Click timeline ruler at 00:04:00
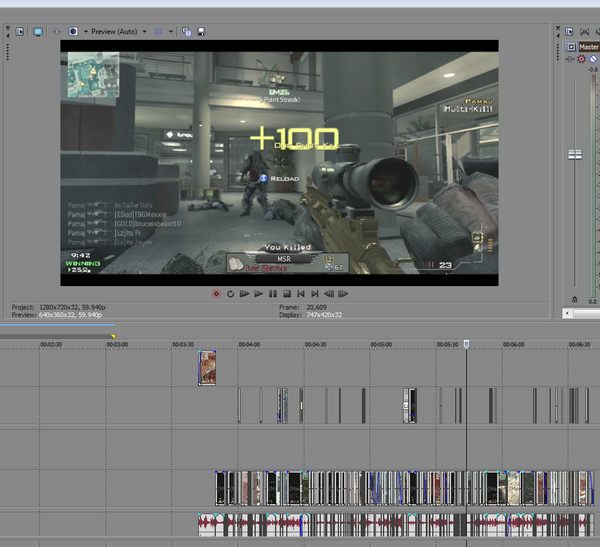This screenshot has height=547, width=600. coord(249,345)
